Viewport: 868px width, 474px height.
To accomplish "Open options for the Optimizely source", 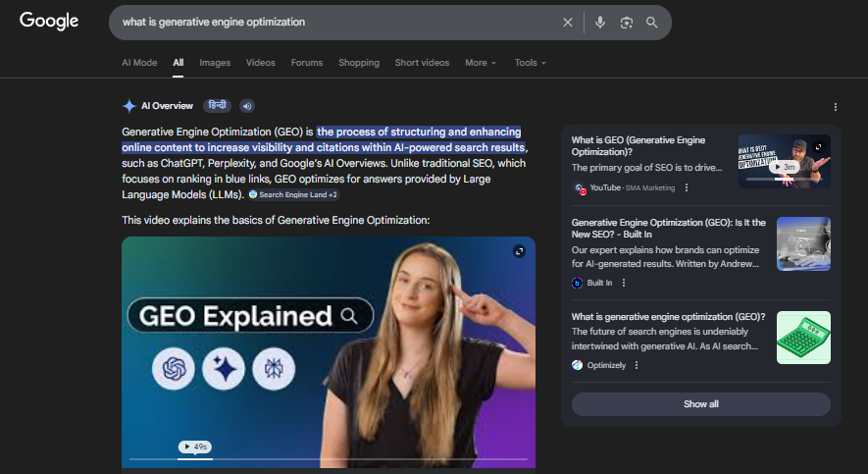I will (x=637, y=365).
